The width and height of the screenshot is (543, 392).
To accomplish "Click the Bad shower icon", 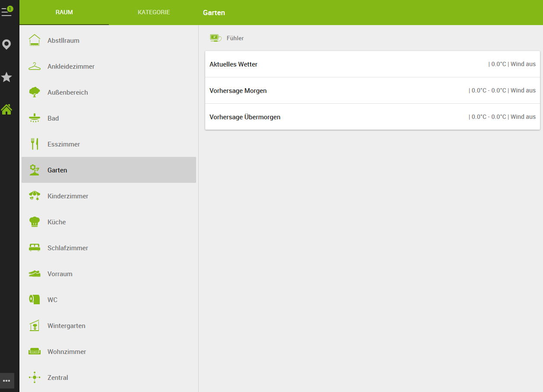I will (x=35, y=118).
